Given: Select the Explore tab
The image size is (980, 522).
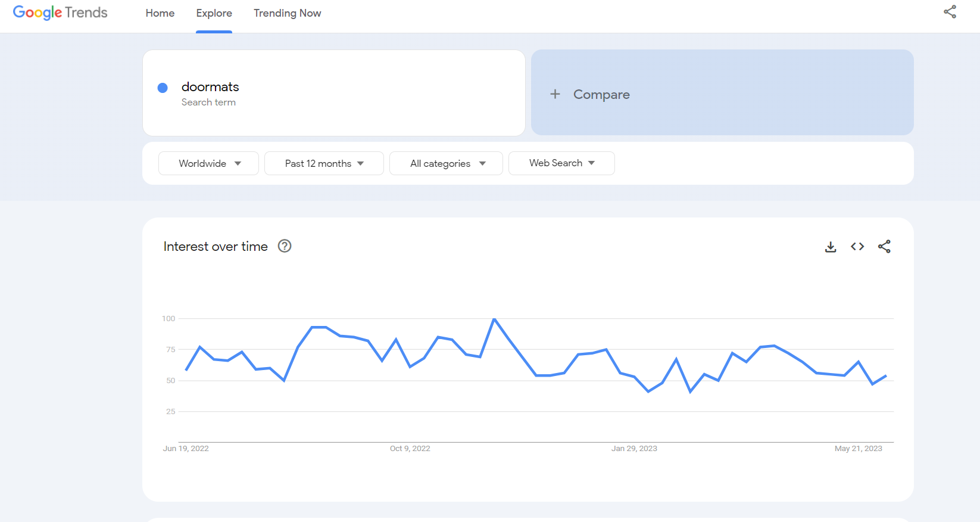Looking at the screenshot, I should [x=214, y=13].
